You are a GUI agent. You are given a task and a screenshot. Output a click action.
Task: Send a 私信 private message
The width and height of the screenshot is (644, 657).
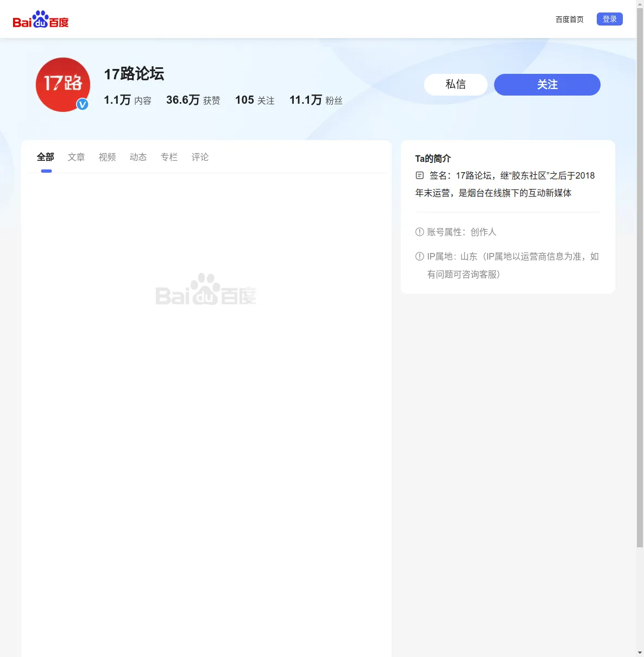pos(456,85)
